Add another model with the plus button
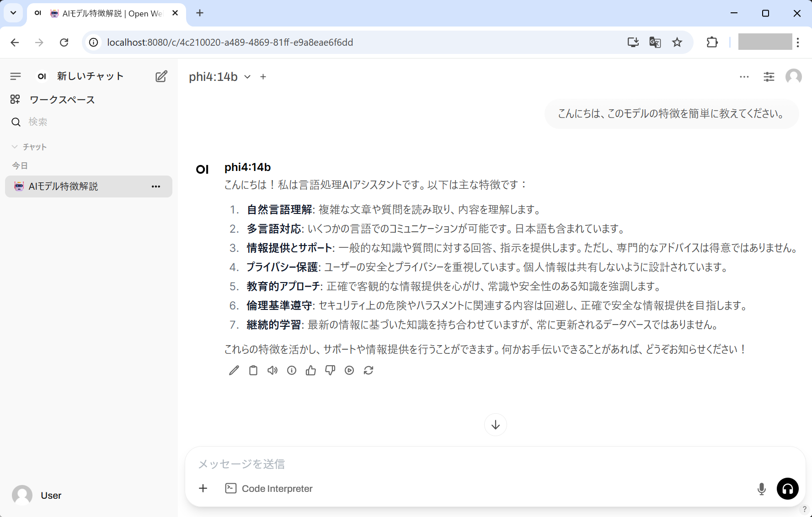This screenshot has height=517, width=812. coord(263,77)
